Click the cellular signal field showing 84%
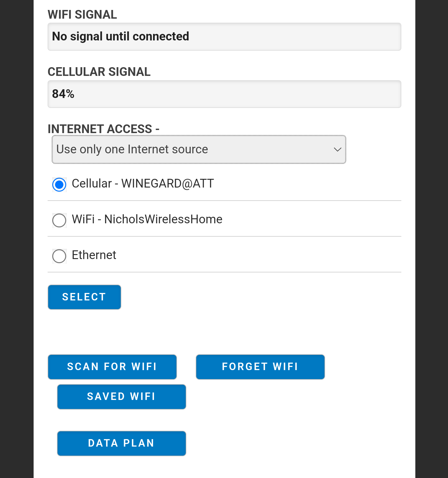 tap(224, 94)
